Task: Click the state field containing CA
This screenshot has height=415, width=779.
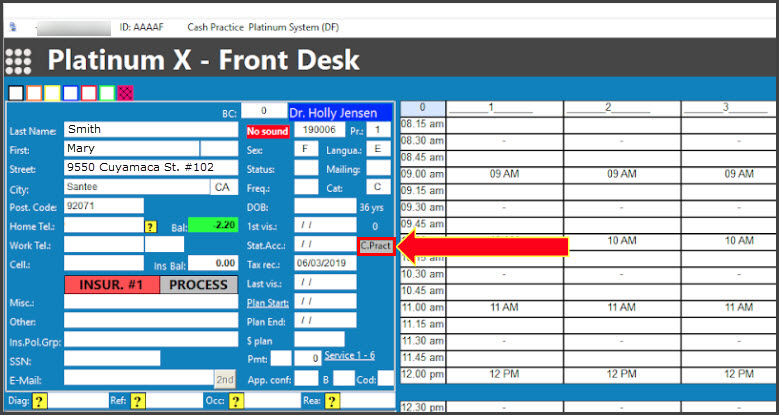Action: (x=224, y=187)
